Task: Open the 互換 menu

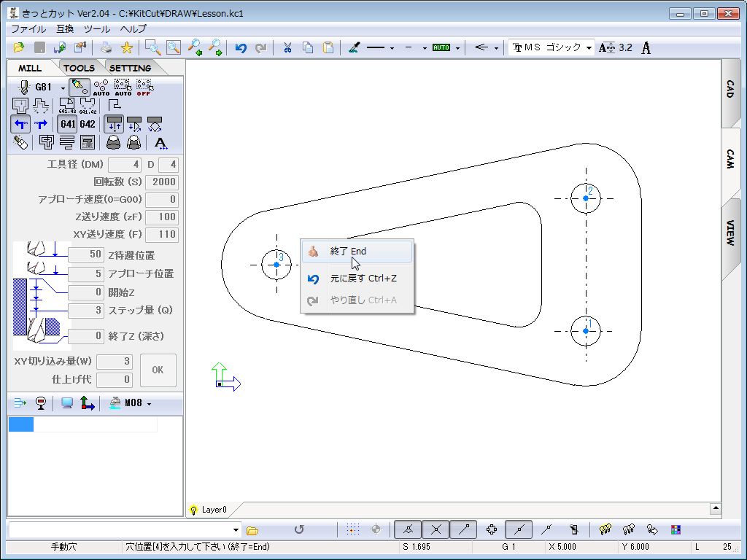Action: pyautogui.click(x=65, y=29)
